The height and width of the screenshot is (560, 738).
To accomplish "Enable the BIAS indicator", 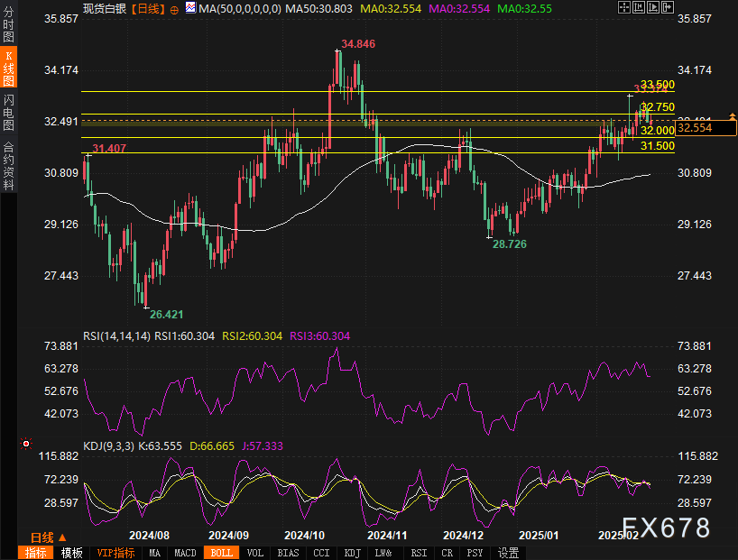I will pyautogui.click(x=288, y=553).
